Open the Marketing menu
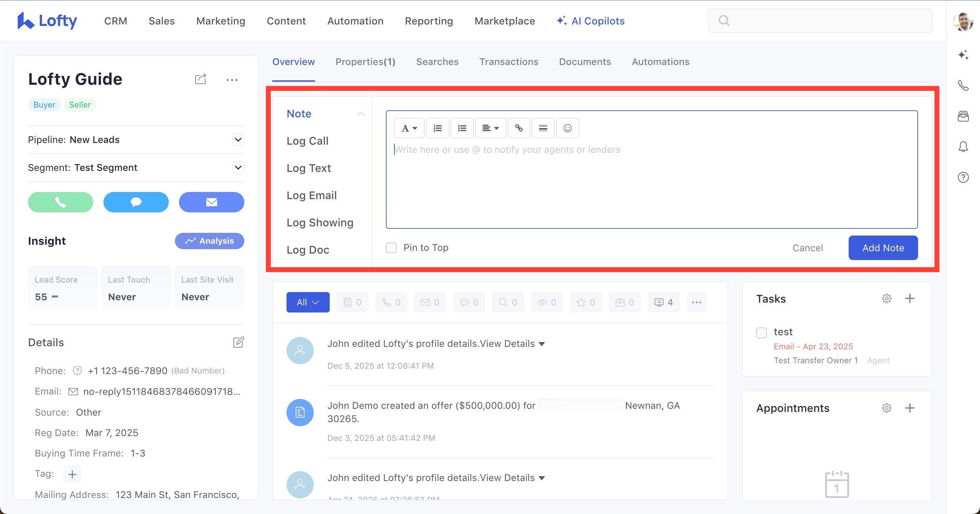Screen dimensions: 980x514 pyautogui.click(x=220, y=21)
